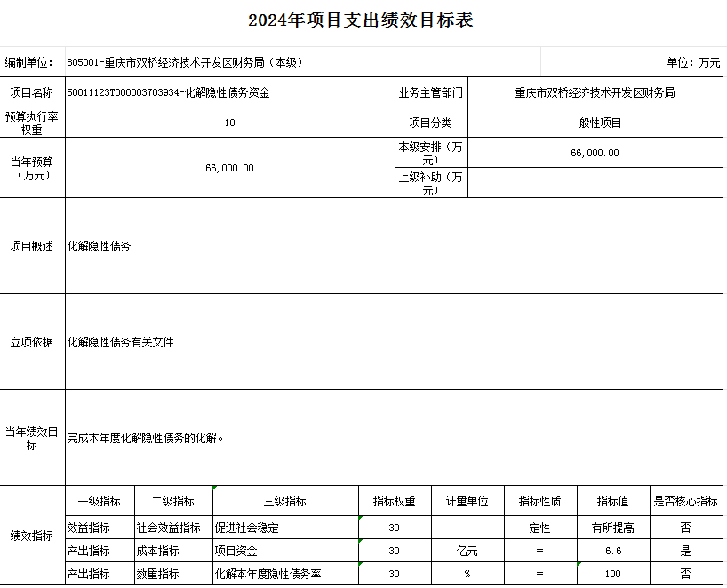Click the 本级安排（万元） label cell
This screenshot has width=727, height=588.
[431, 153]
